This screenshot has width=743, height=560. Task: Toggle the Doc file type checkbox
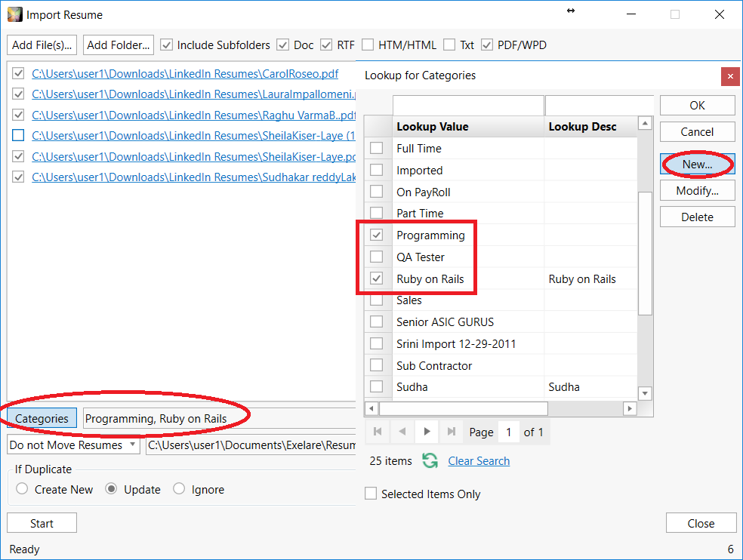coord(283,45)
